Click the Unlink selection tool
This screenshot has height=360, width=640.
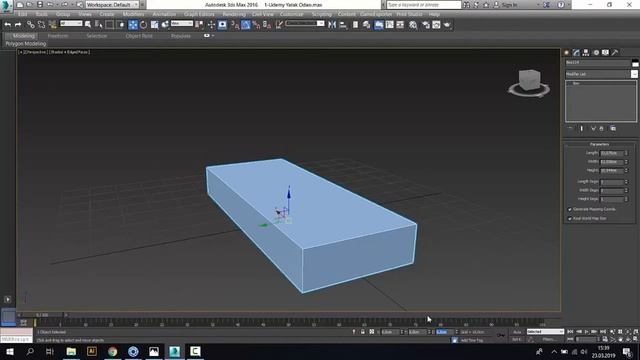click(41, 25)
